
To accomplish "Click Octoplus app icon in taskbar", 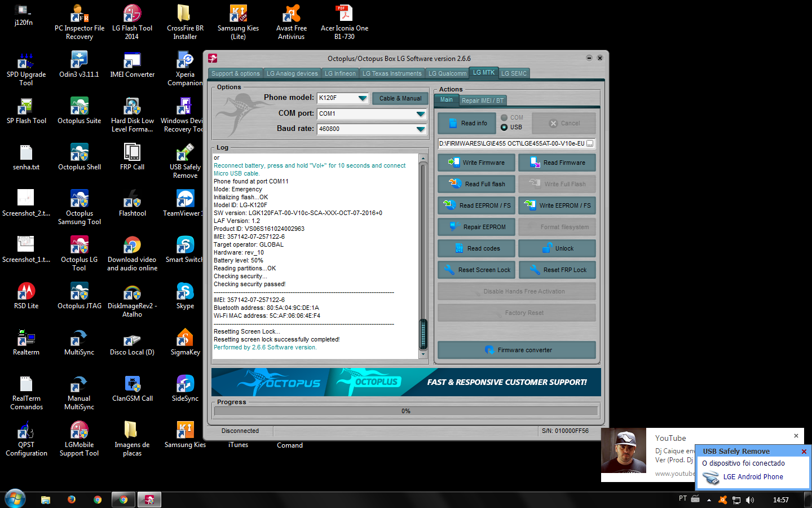I will click(149, 500).
